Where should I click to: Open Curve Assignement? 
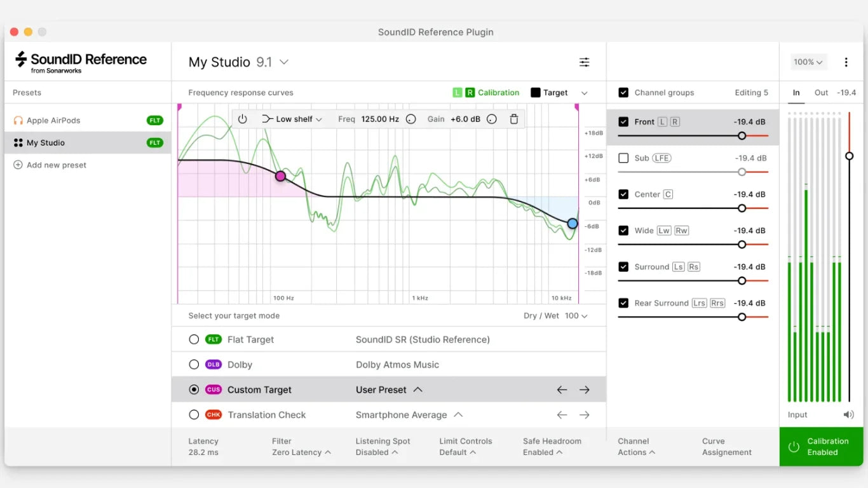coord(727,447)
